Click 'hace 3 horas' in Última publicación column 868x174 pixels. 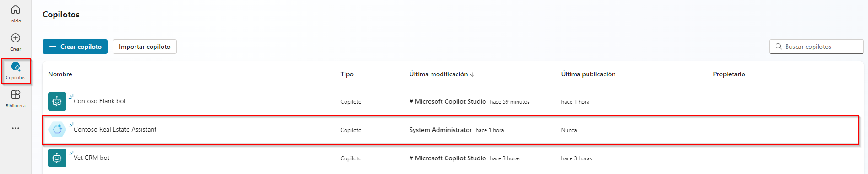(x=576, y=158)
